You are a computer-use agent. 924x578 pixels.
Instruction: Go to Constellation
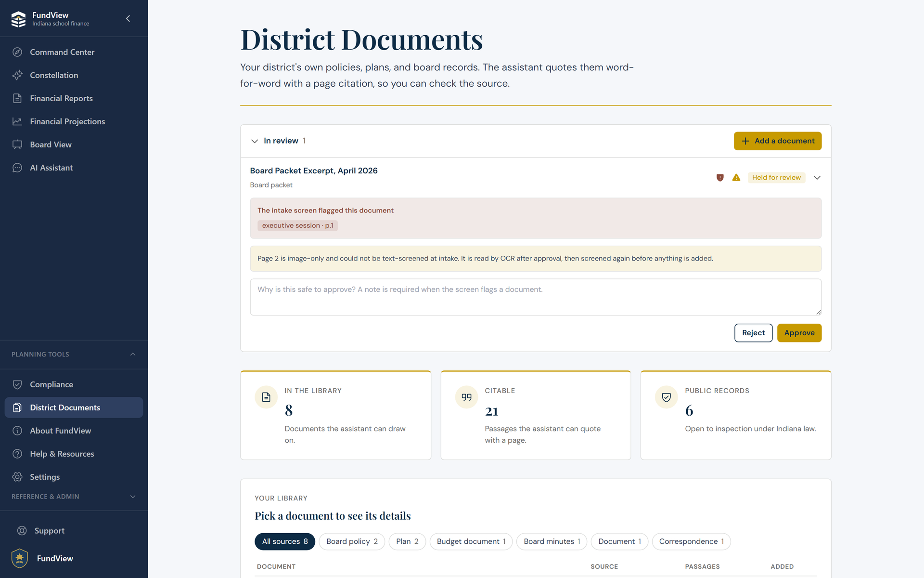(74, 75)
